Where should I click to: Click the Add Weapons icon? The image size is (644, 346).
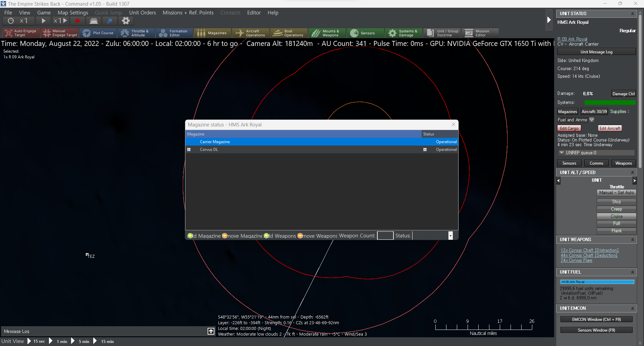[x=266, y=236]
